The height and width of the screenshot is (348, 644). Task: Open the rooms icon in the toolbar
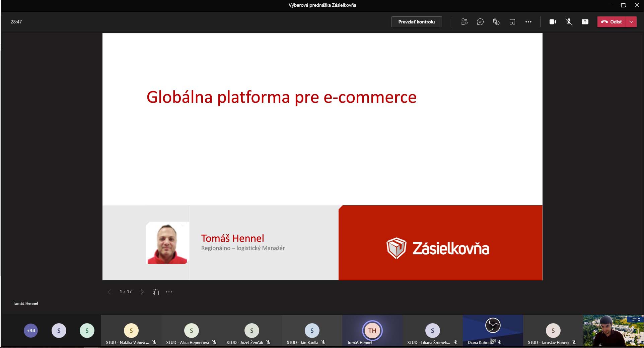[x=512, y=22]
